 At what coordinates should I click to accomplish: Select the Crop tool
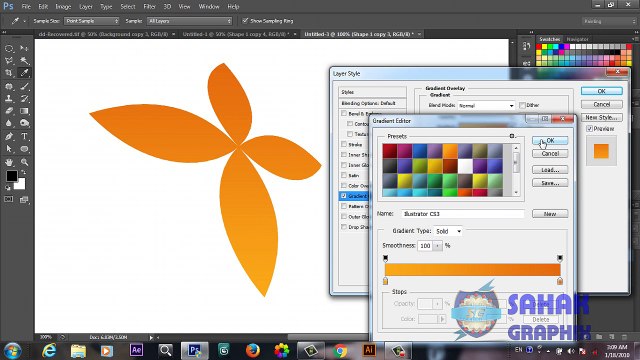click(9, 73)
